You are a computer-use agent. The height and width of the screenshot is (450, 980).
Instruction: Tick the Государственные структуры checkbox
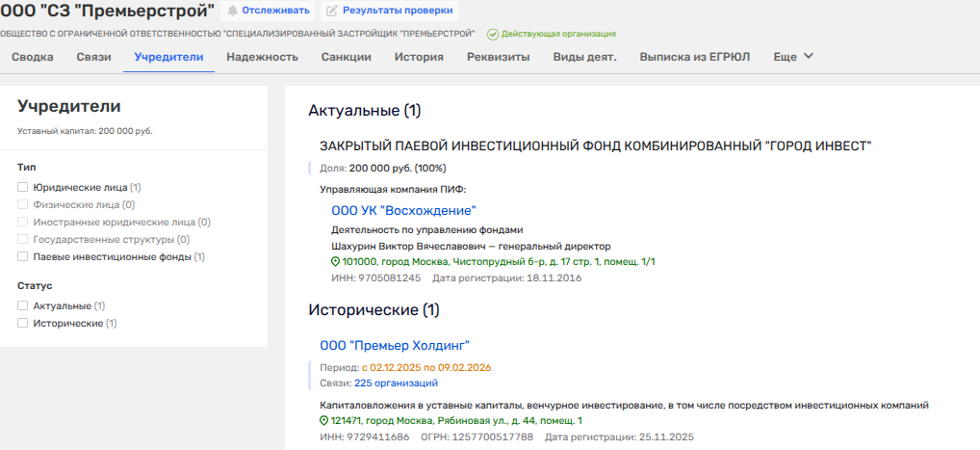(x=23, y=239)
